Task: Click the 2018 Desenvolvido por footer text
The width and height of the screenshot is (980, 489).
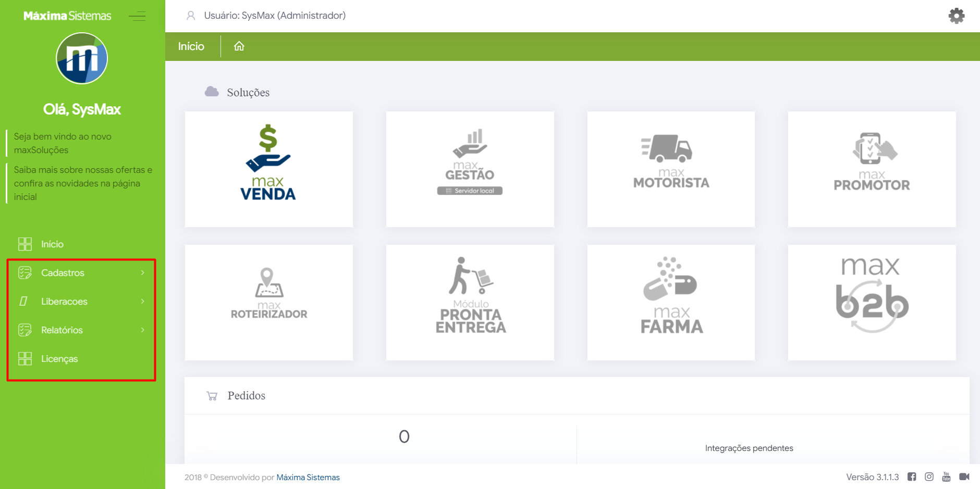Action: point(229,477)
